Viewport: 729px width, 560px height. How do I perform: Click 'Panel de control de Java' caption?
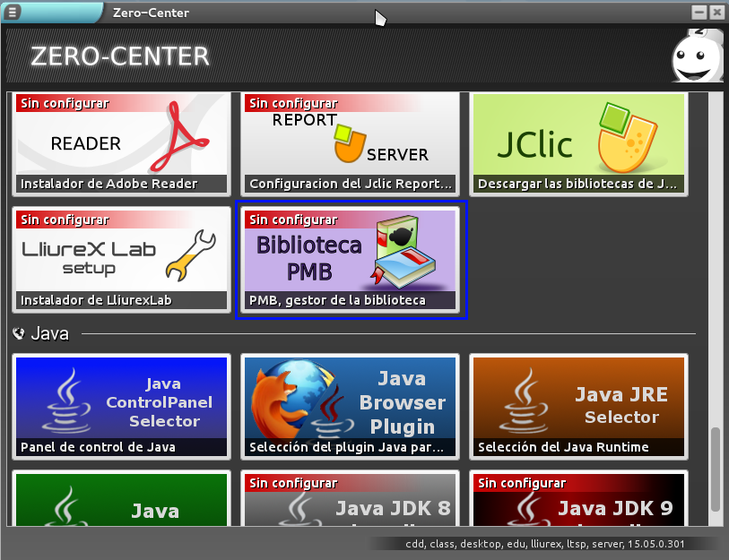98,446
